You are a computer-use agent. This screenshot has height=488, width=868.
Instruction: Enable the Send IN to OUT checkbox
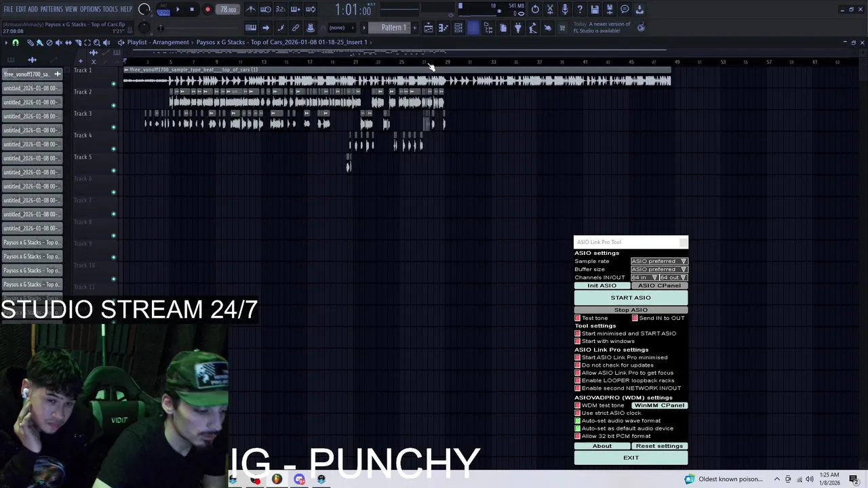pos(635,318)
